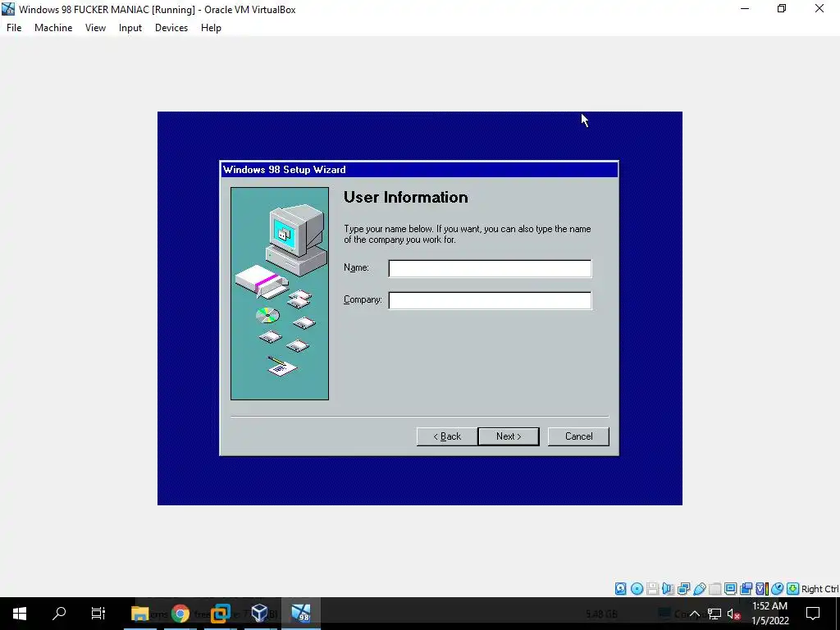840x630 pixels.
Task: Click the CPU virtualization status icon
Action: pos(762,589)
